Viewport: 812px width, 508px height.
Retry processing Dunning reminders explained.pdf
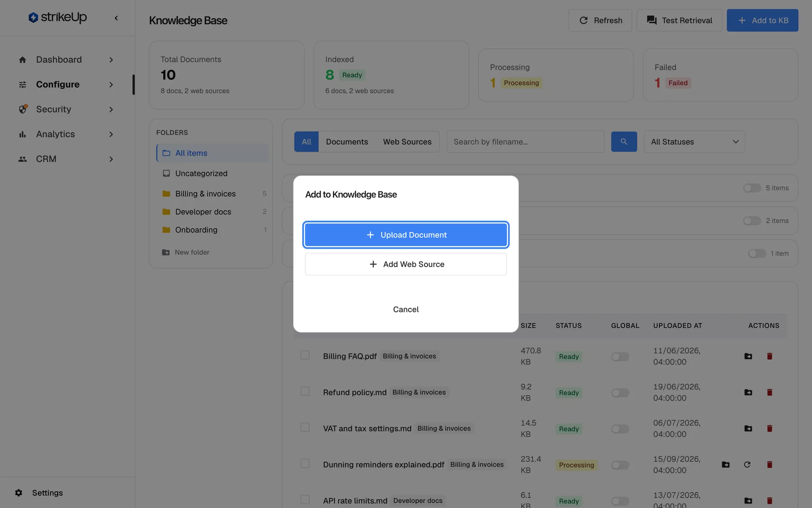747,465
